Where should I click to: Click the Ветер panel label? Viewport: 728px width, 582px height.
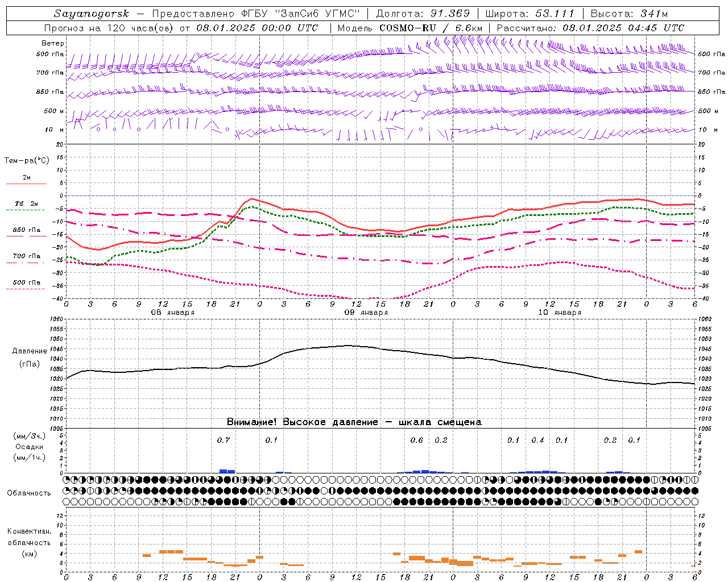(x=53, y=43)
